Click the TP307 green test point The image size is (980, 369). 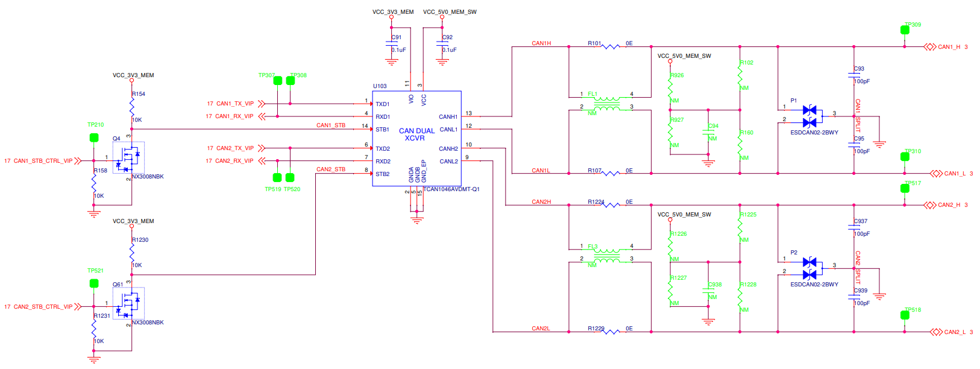pos(277,81)
